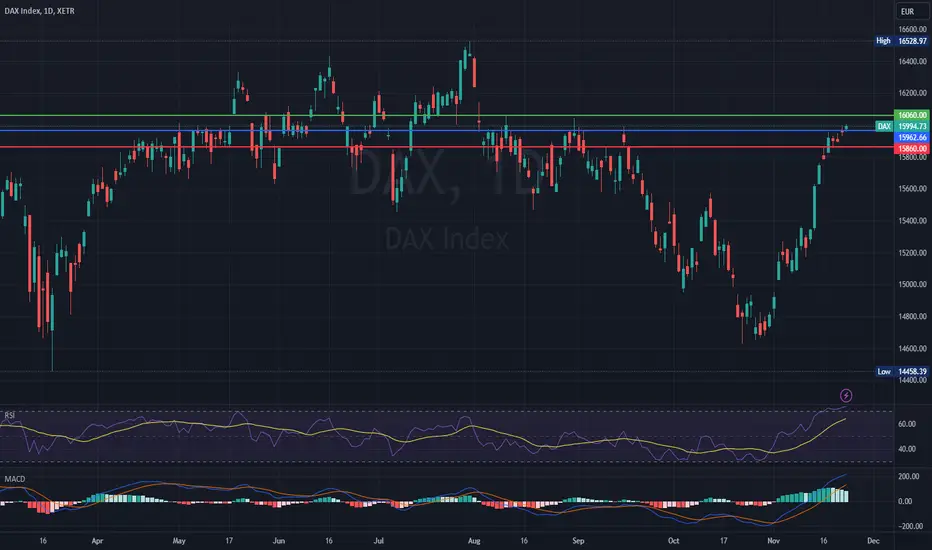The width and height of the screenshot is (932, 550).
Task: Click the red 15860.00 price line label
Action: pos(912,149)
